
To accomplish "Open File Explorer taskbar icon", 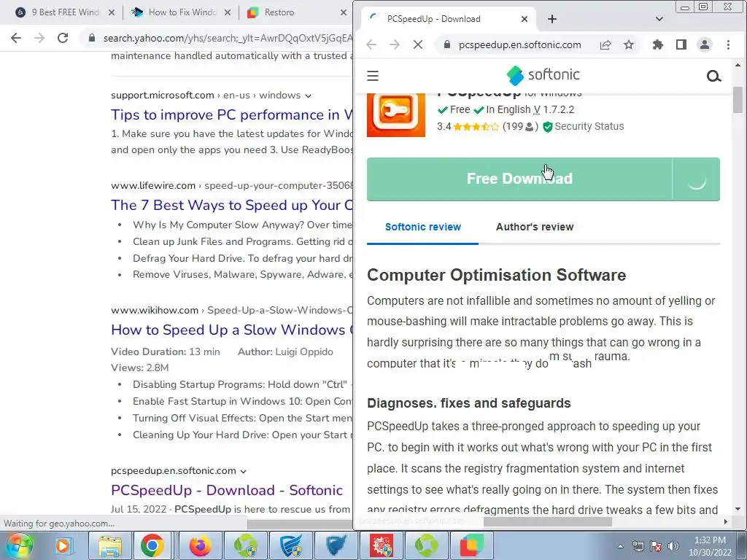I will pyautogui.click(x=111, y=545).
